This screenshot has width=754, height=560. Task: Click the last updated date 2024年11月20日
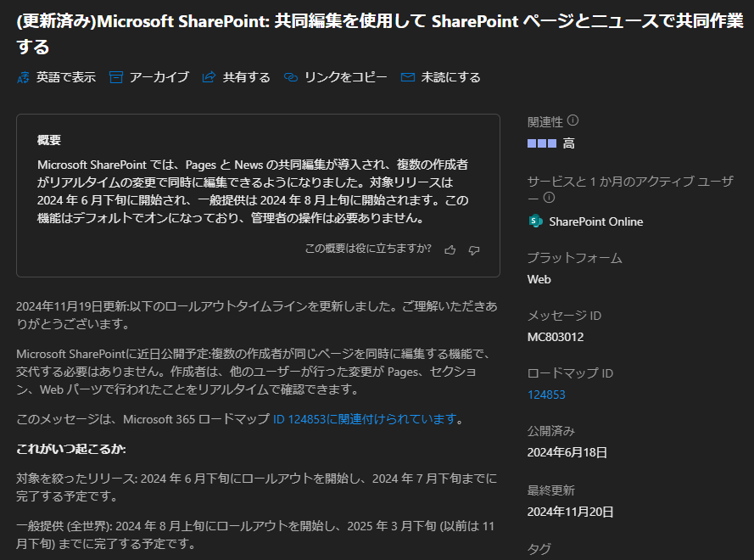coord(570,512)
